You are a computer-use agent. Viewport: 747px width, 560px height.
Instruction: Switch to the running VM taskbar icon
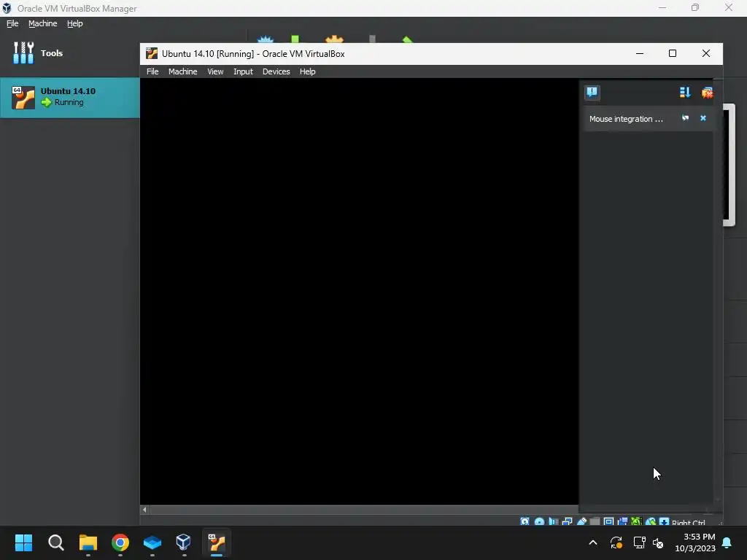tap(217, 542)
